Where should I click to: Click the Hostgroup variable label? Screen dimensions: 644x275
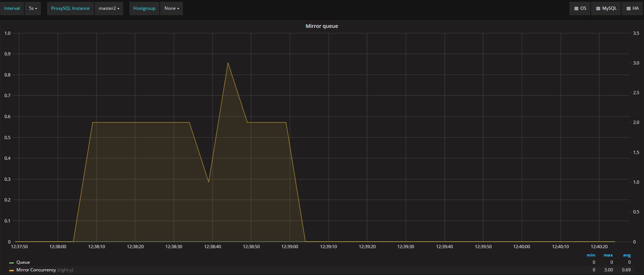(x=144, y=8)
